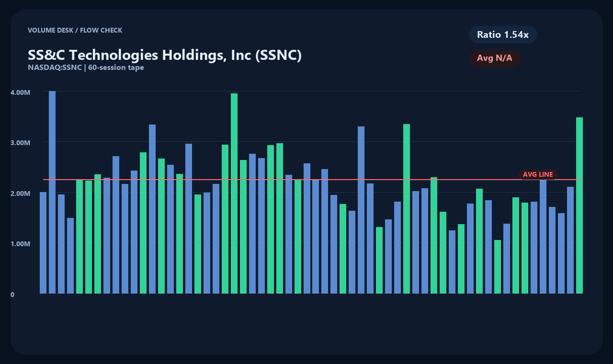Select the tallest green volume bar
613x364 pixels.
point(234,193)
